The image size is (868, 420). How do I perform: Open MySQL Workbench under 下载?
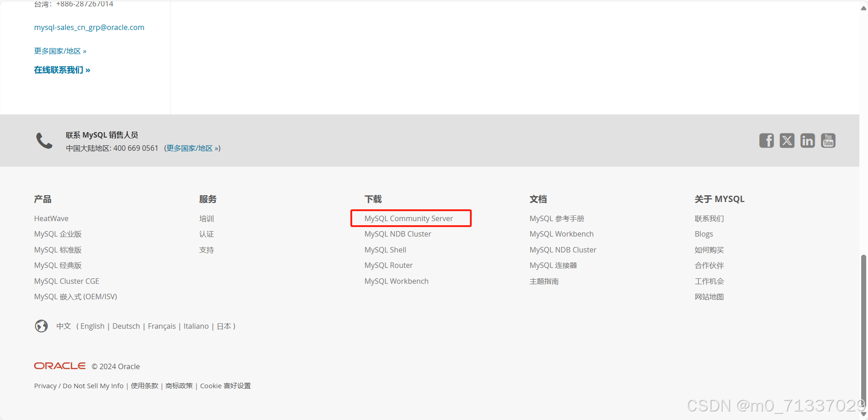396,281
